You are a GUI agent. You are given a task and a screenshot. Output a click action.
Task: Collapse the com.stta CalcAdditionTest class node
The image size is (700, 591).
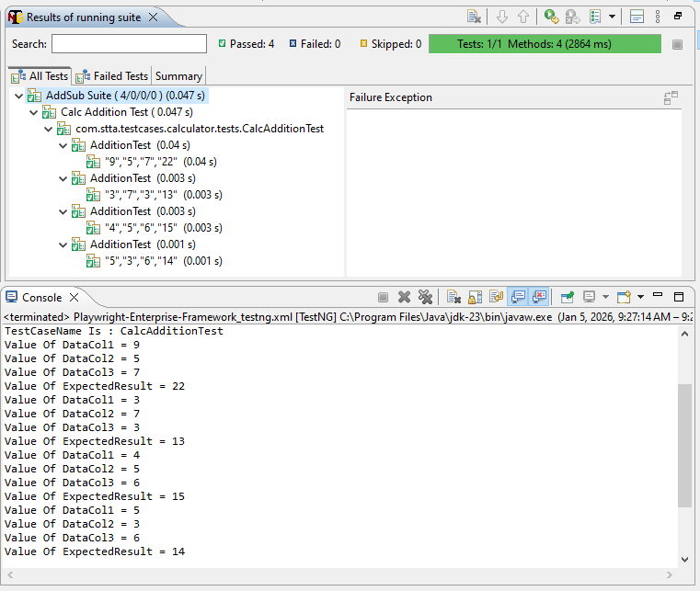(48, 129)
